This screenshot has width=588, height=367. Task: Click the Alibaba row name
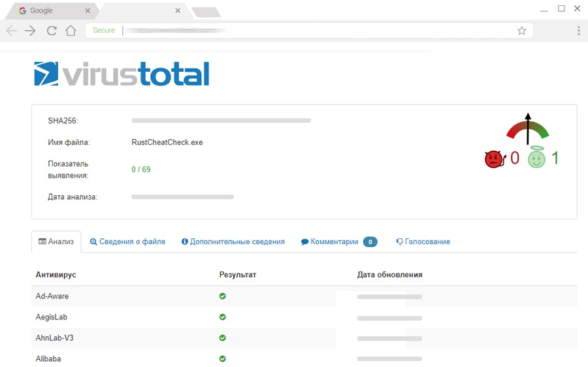coord(48,359)
